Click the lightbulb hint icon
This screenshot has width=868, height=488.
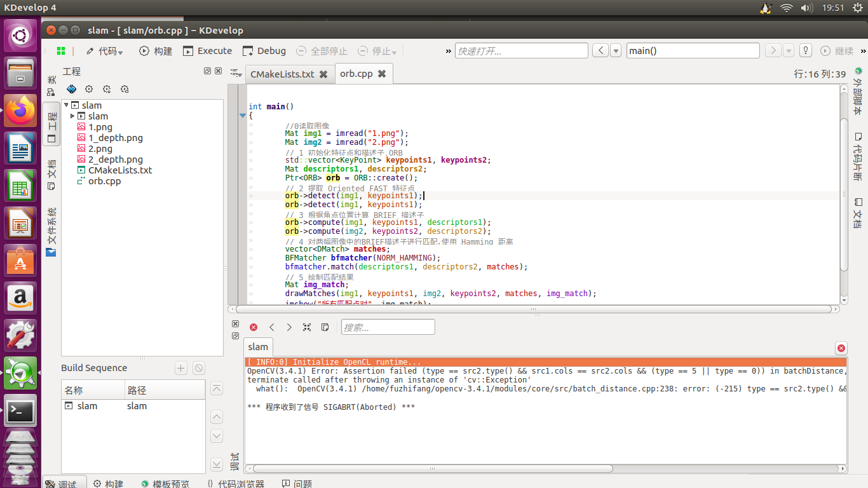[806, 51]
